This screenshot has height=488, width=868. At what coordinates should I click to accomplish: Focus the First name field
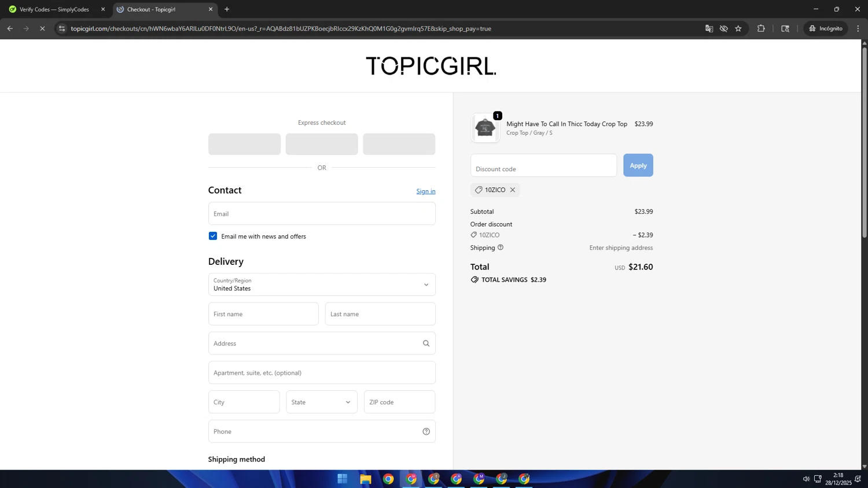coord(263,314)
